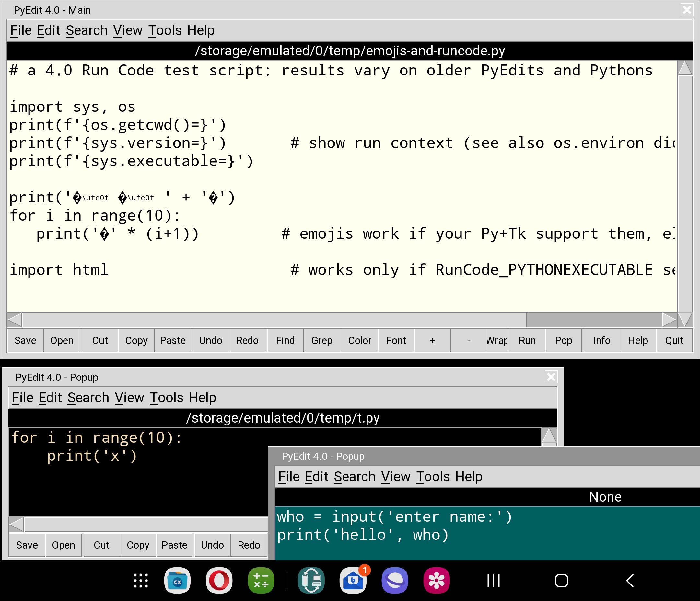Click Undo in t.py Popup toolbar

click(213, 545)
